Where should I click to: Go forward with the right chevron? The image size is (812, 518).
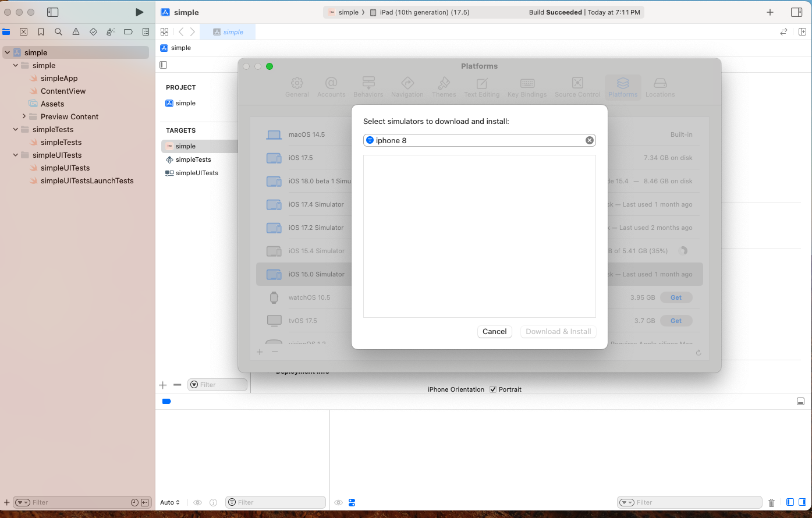pyautogui.click(x=193, y=32)
